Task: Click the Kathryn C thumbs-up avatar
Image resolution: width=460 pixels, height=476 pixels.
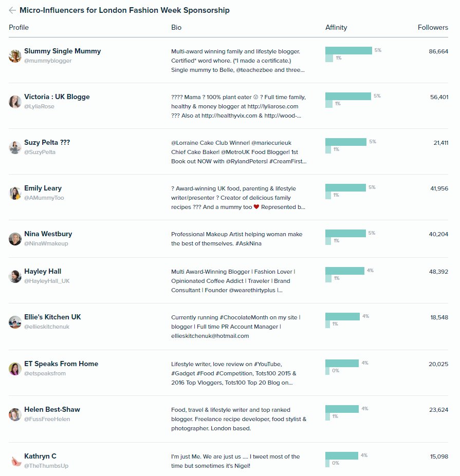Action: 15,461
